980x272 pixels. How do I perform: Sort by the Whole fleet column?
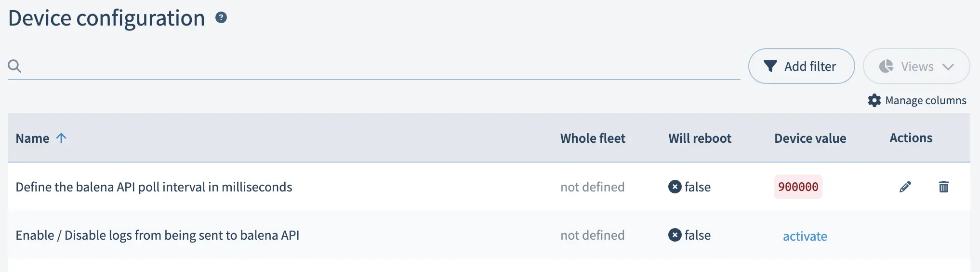(593, 138)
